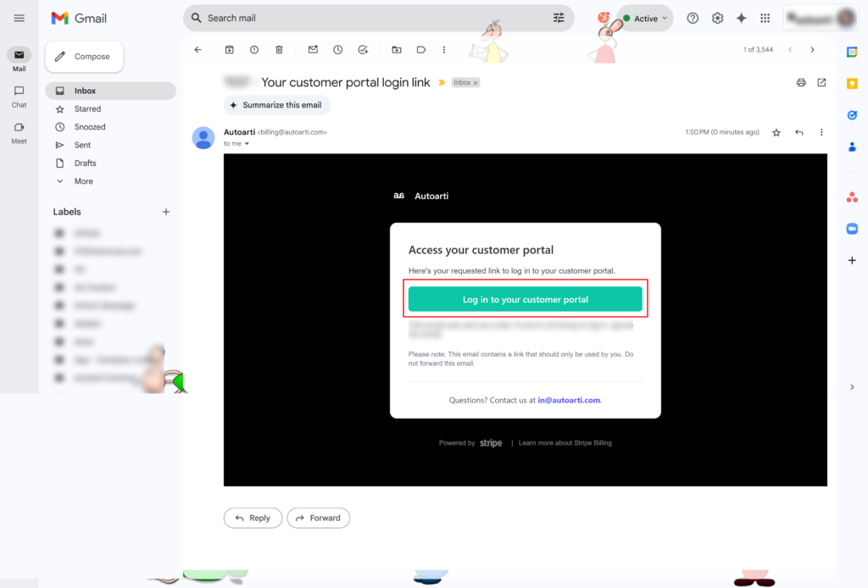The width and height of the screenshot is (868, 588).
Task: Delete this email with trash icon
Action: click(x=279, y=50)
